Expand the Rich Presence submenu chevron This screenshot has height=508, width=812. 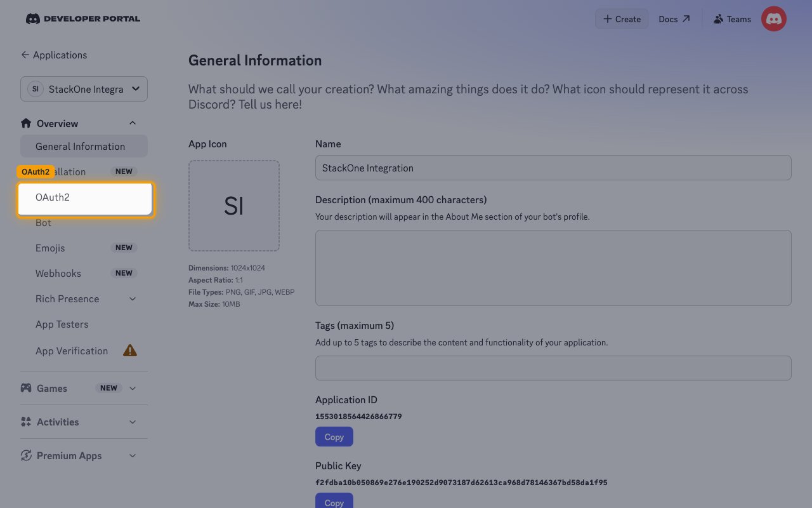[133, 298]
